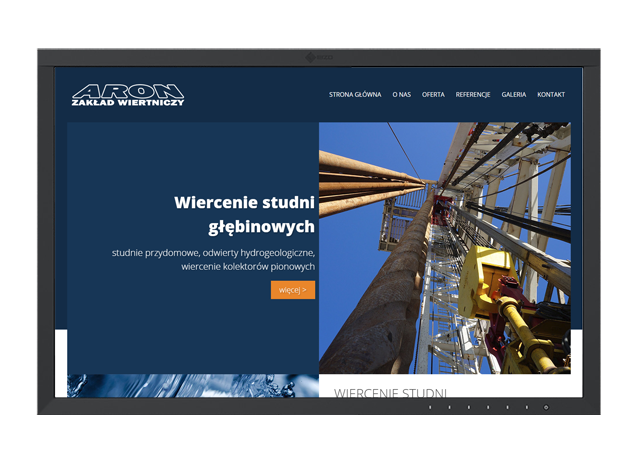Navigate to Galeria
Screen dimensions: 640x470
click(514, 95)
